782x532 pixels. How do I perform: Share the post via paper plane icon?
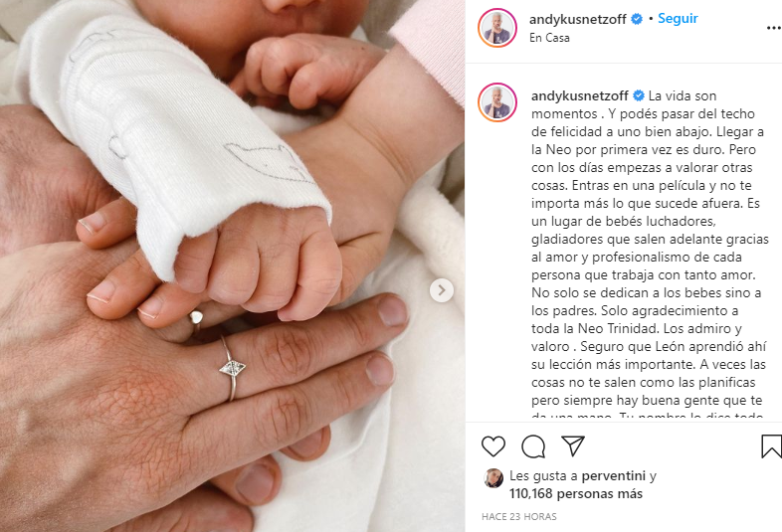572,445
